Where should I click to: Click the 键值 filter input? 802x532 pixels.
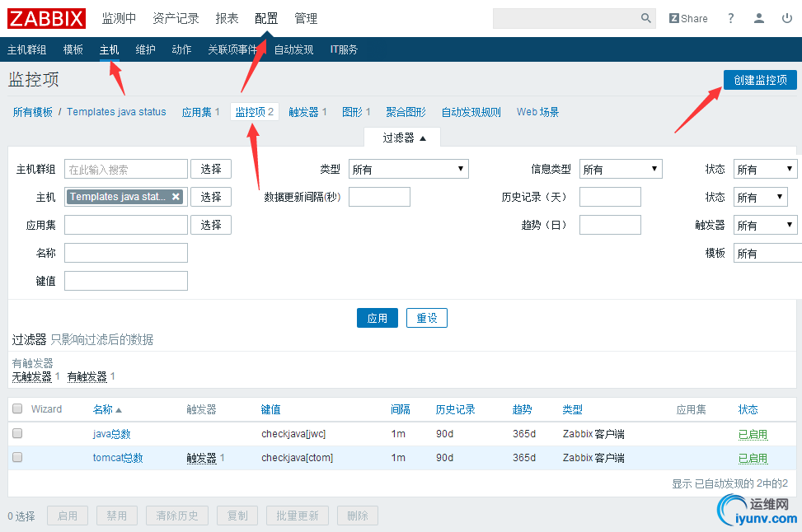tap(126, 281)
